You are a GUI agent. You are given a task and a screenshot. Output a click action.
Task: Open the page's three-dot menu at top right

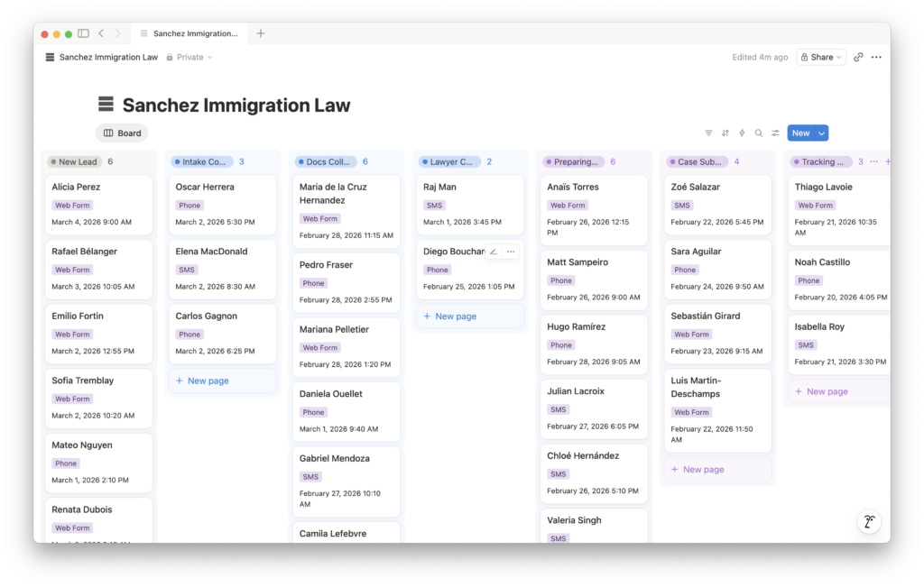point(876,57)
